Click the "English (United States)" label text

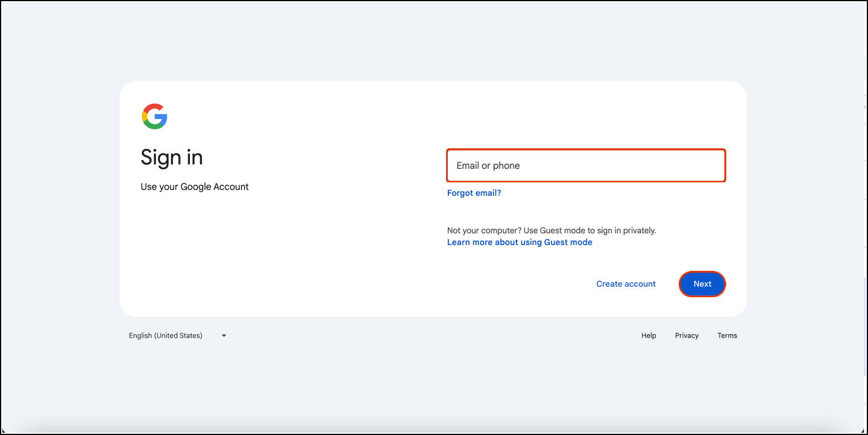point(165,336)
